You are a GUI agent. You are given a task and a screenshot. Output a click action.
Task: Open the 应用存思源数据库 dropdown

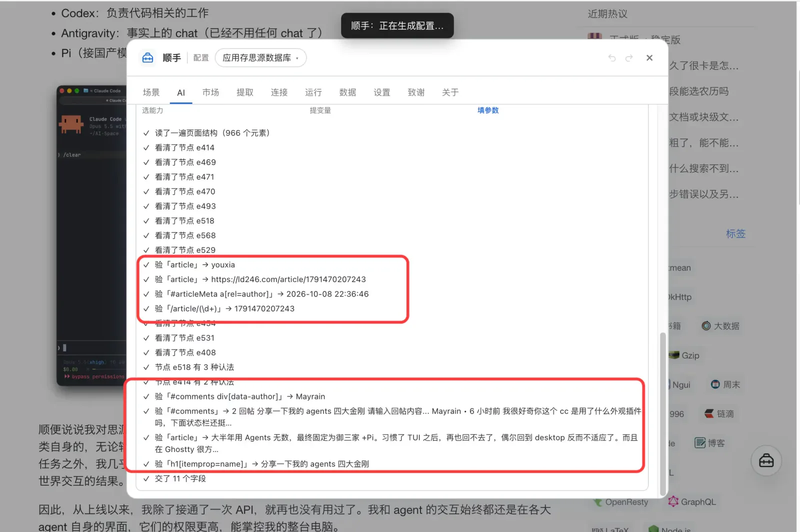(260, 58)
